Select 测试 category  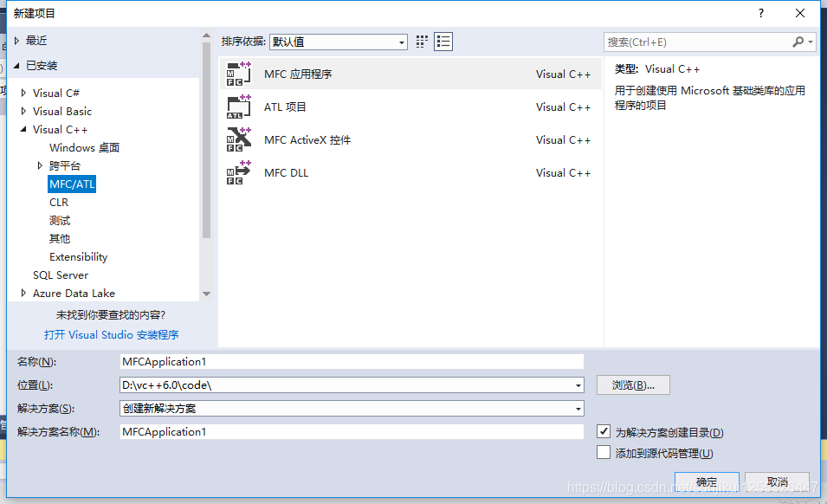60,220
